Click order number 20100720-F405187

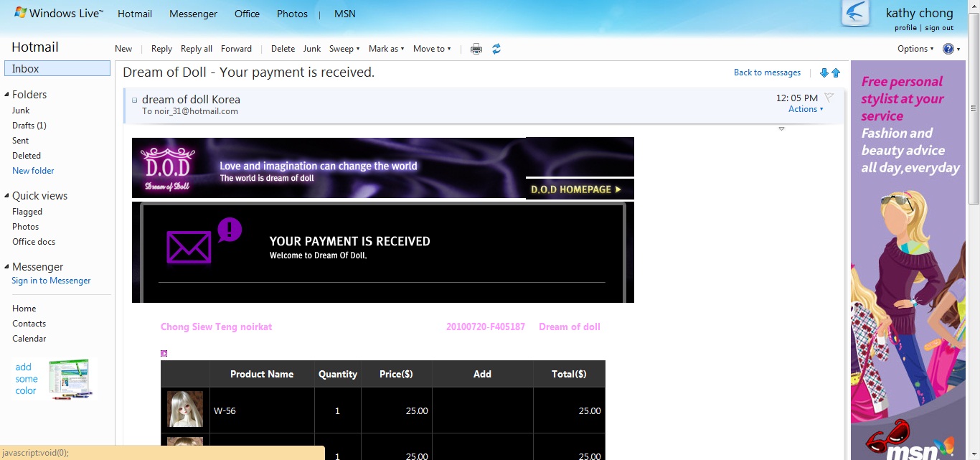click(x=486, y=327)
